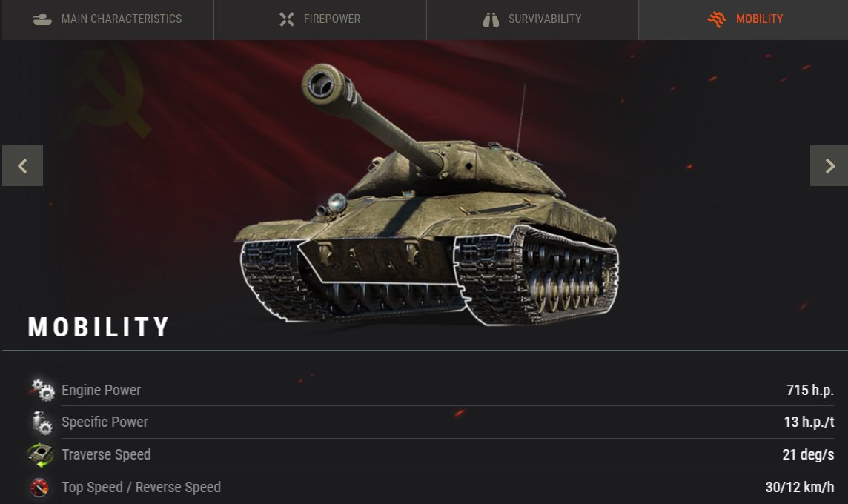Click the Engine Power label
Viewport: 848px width, 504px height.
(101, 390)
